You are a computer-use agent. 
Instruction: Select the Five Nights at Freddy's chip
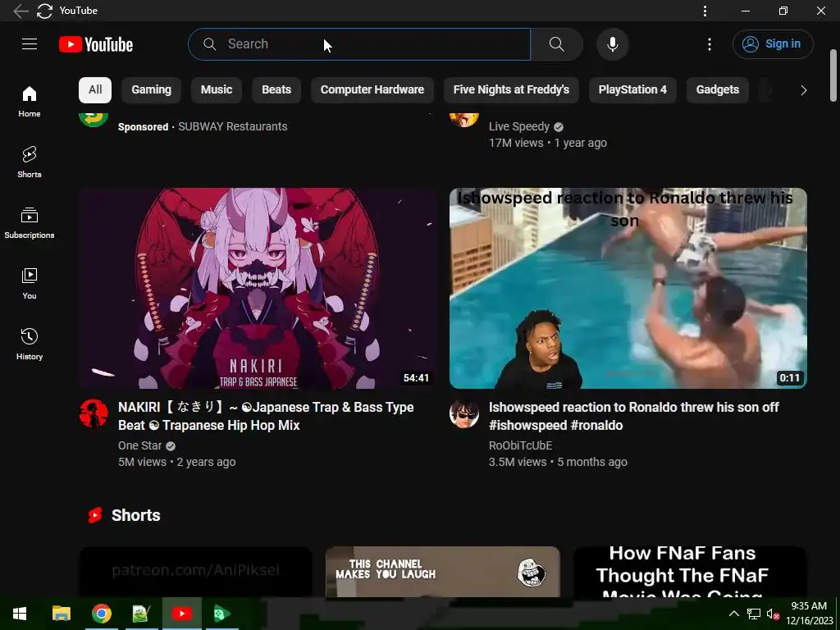511,89
